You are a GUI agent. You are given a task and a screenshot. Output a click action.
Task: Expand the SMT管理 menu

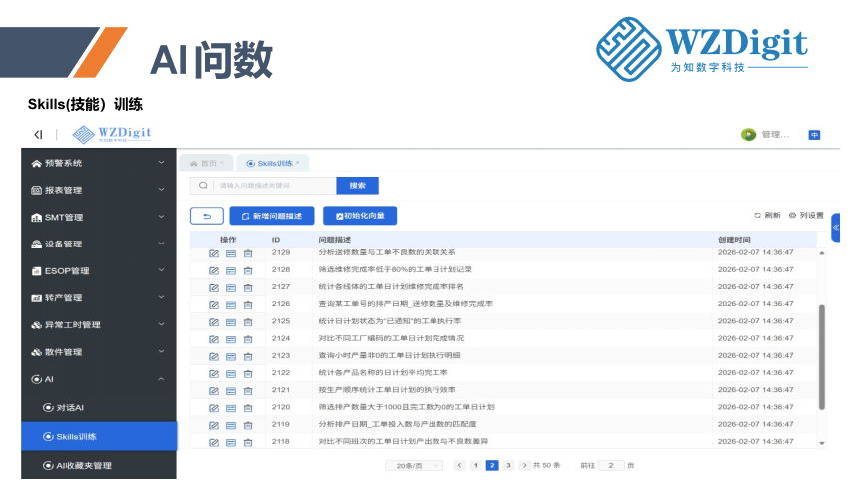point(99,217)
